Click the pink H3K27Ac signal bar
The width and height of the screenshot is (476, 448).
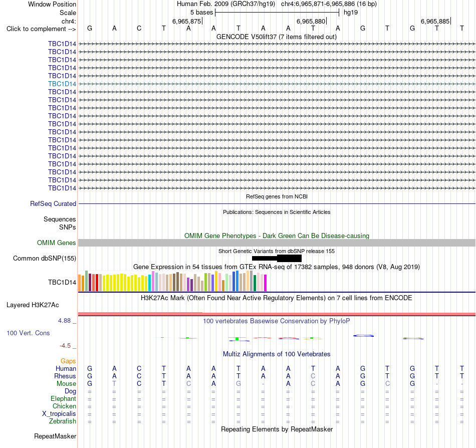(277, 314)
